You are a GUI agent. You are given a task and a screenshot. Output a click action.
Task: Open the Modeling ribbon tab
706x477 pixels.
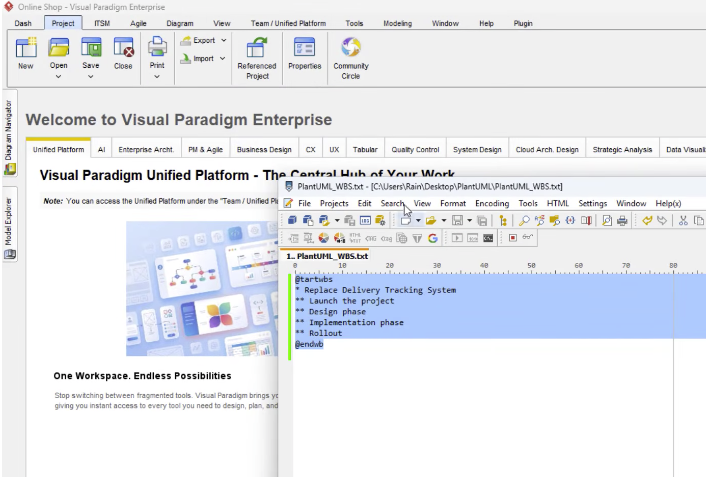point(398,23)
